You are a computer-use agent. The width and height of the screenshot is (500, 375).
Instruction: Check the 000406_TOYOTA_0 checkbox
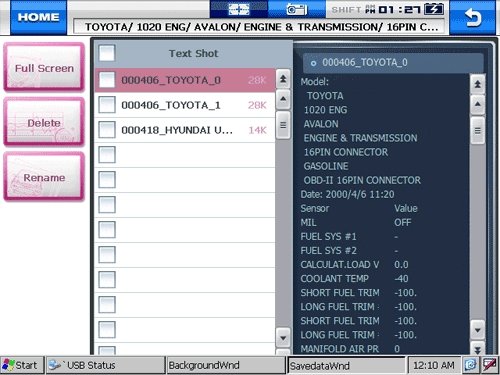pos(107,80)
